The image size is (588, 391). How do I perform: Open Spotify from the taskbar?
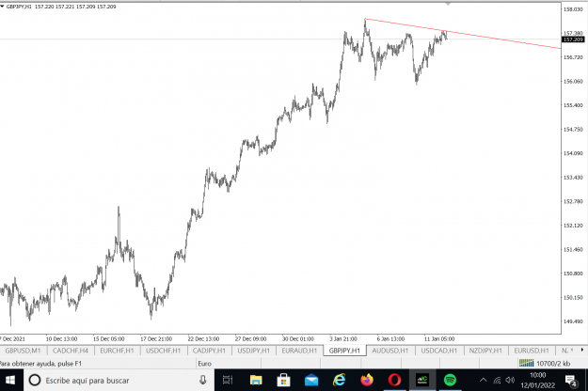tap(450, 380)
